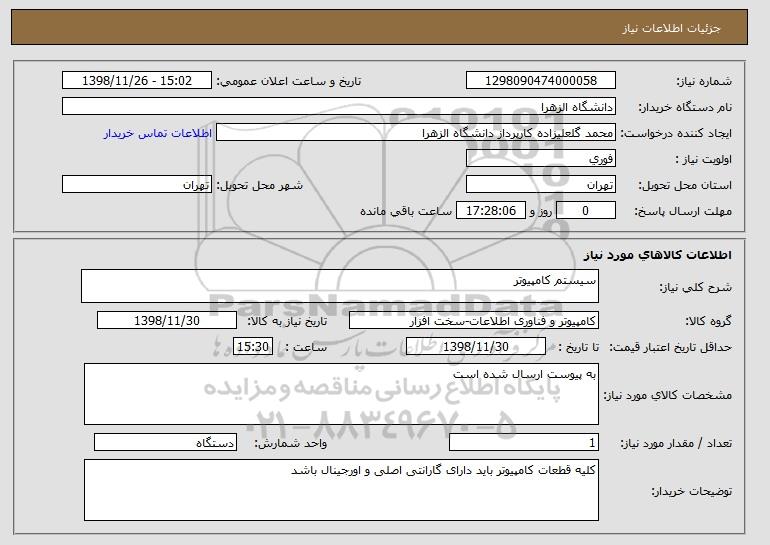Click the delivery province field تهران
This screenshot has height=545, width=770.
(x=541, y=185)
